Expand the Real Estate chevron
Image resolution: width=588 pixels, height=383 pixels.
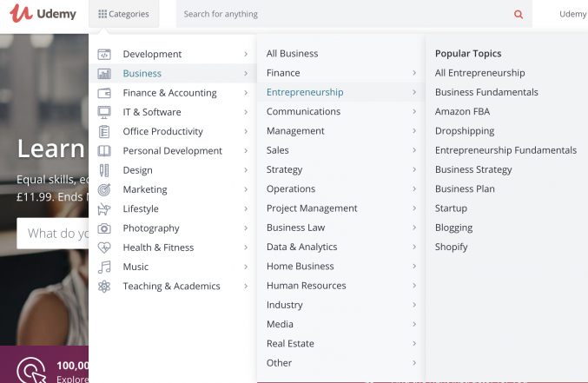click(x=414, y=344)
